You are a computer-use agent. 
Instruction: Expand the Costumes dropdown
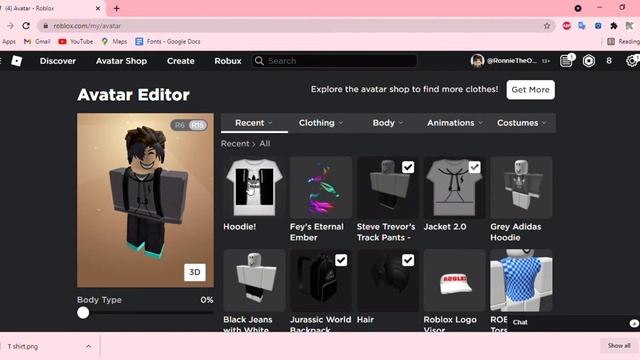(x=521, y=123)
